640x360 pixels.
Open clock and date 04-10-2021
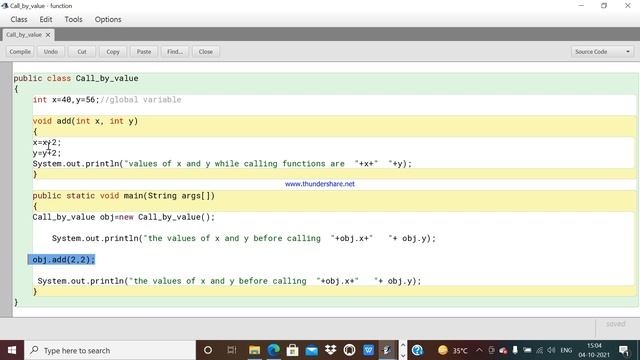tap(594, 350)
